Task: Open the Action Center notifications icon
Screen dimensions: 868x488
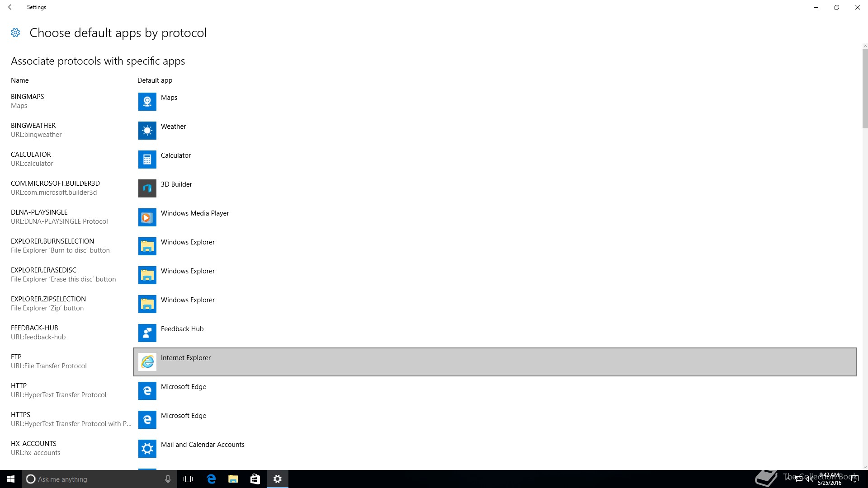Action: (854, 479)
